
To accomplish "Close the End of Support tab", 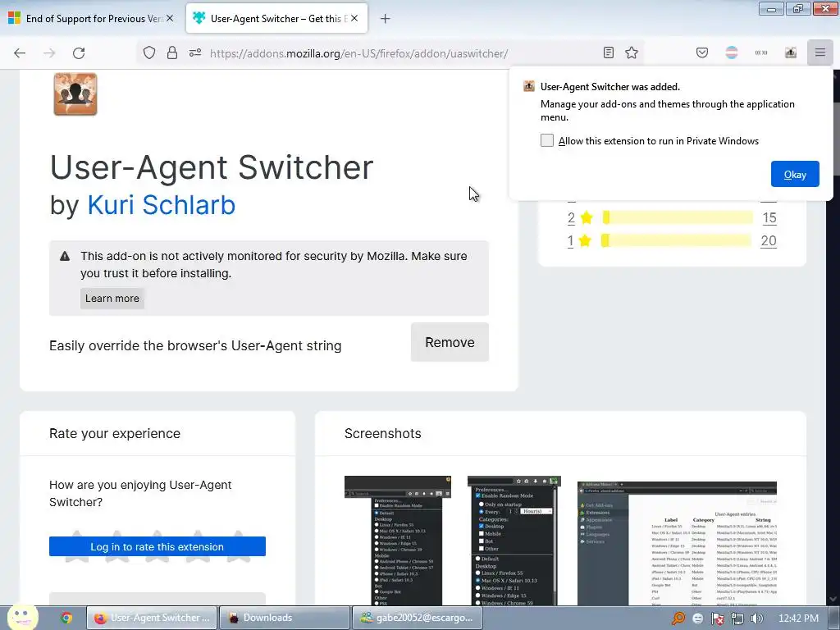I will coord(170,18).
